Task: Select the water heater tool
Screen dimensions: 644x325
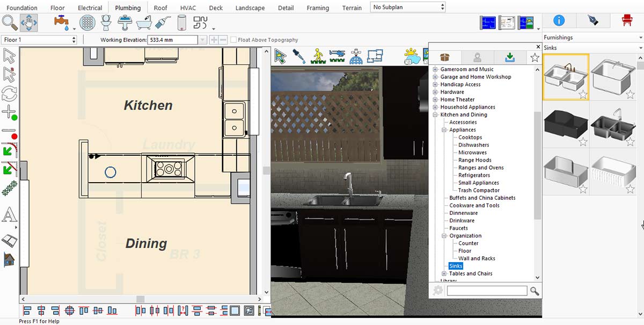Action: [x=181, y=23]
